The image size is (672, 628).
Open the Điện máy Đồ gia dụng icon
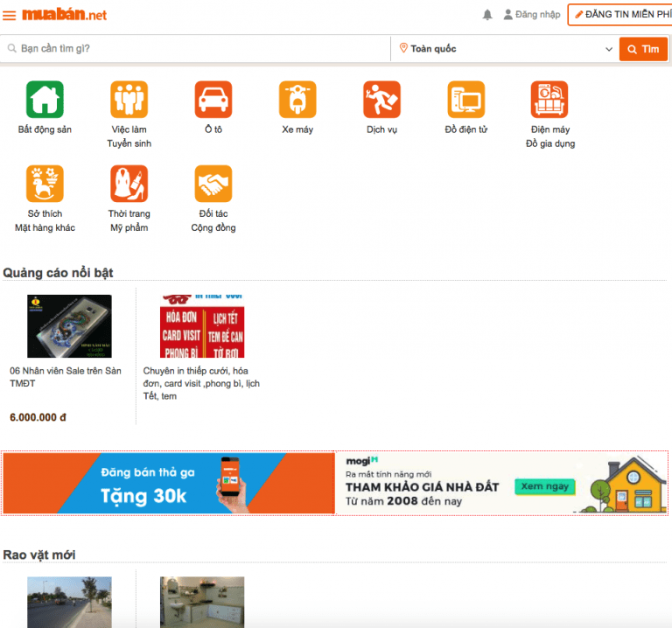[549, 100]
